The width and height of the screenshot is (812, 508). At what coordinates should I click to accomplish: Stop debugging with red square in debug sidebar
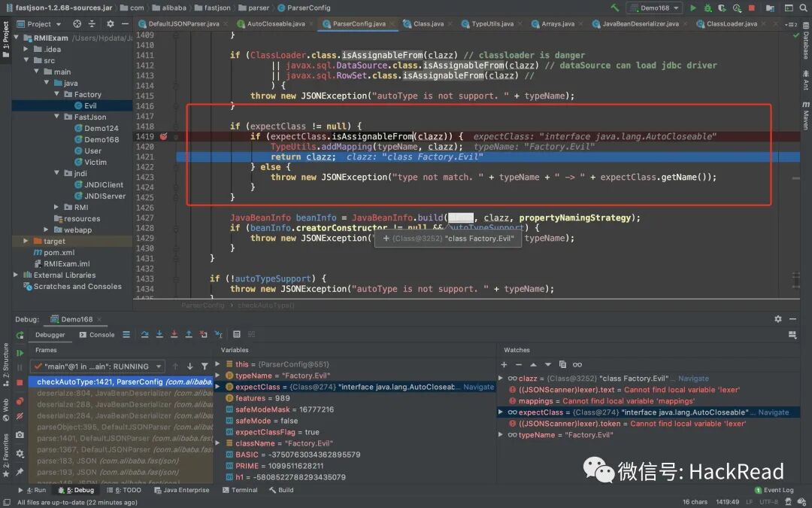pos(20,382)
